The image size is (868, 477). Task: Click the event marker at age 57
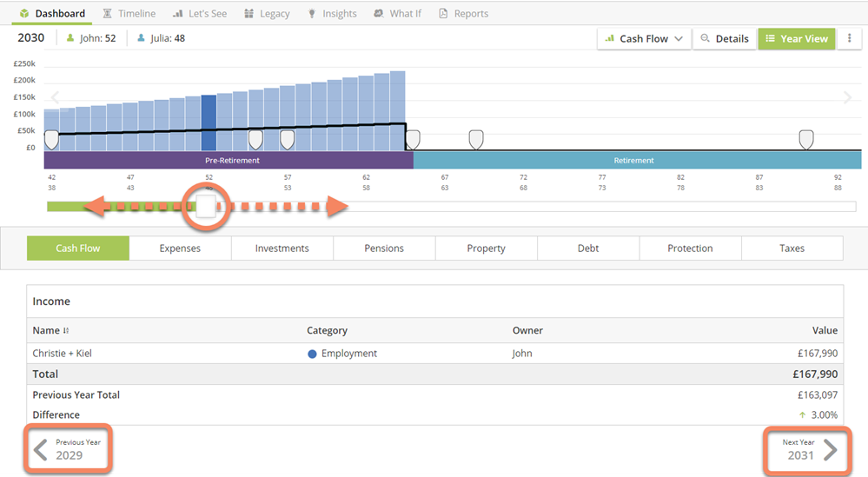(x=288, y=140)
